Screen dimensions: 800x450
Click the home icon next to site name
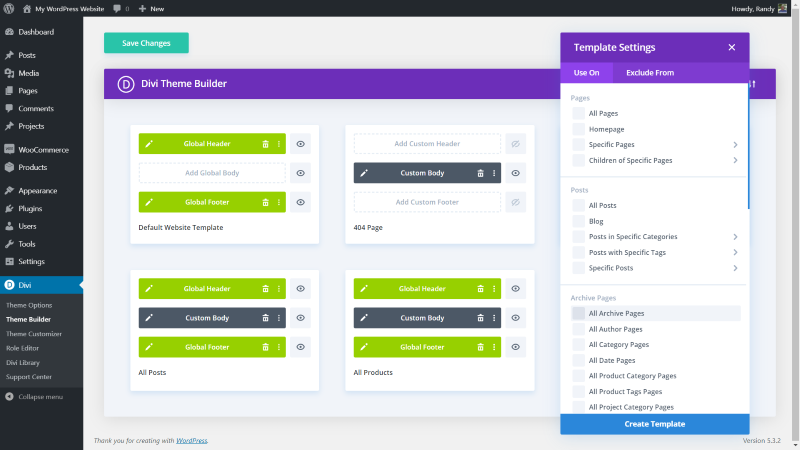coord(27,9)
